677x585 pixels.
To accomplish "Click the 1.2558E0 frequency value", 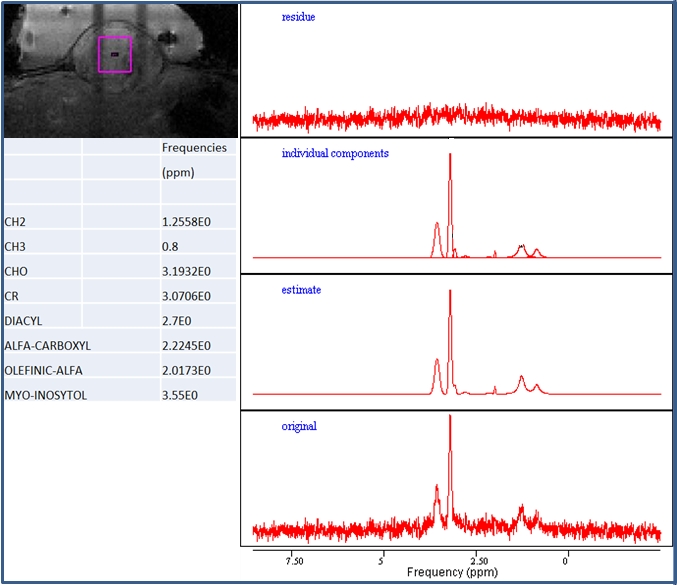I will [185, 222].
